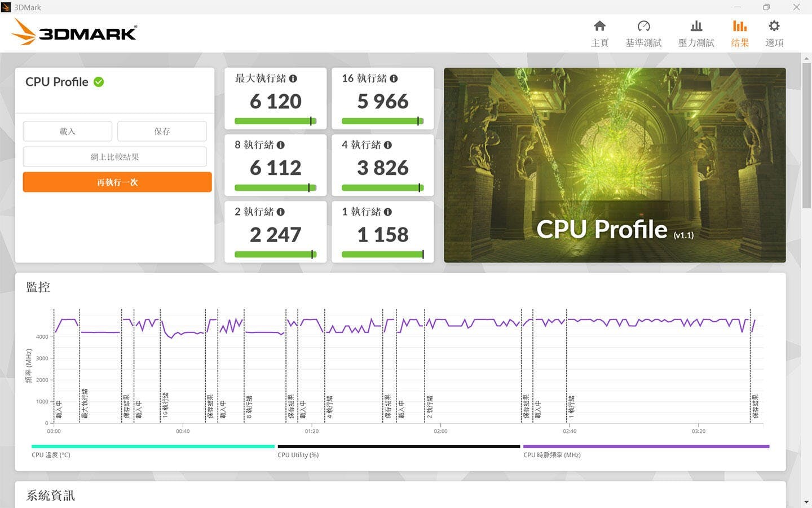Click info icon next to 4 執行緒

(387, 145)
